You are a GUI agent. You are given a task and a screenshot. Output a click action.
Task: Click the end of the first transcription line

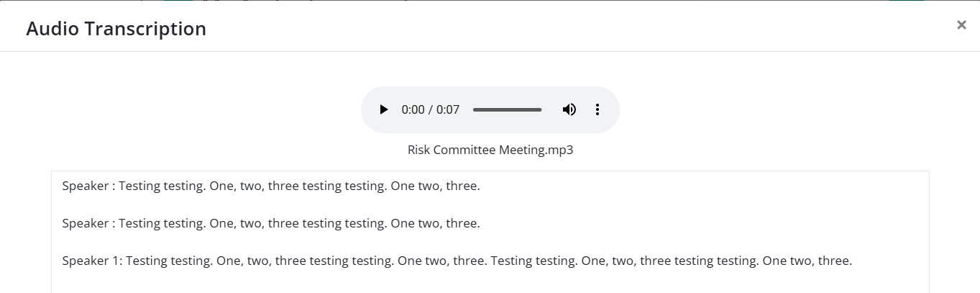pos(480,186)
